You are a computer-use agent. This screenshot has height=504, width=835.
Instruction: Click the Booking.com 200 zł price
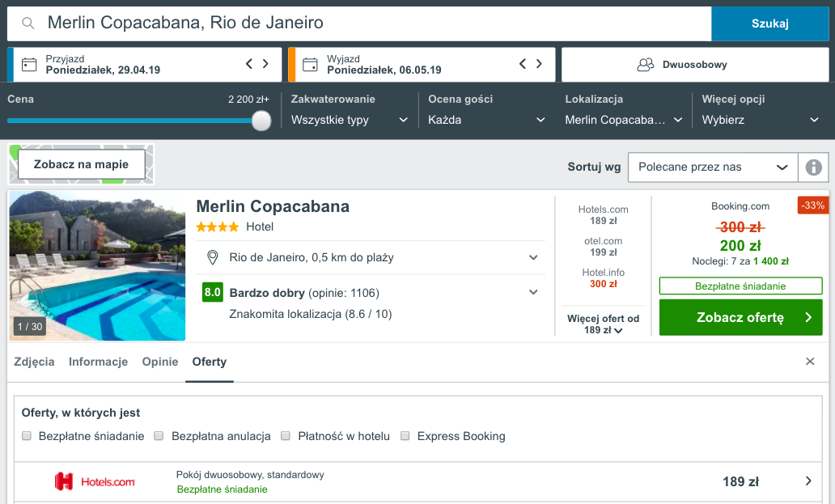tap(740, 245)
